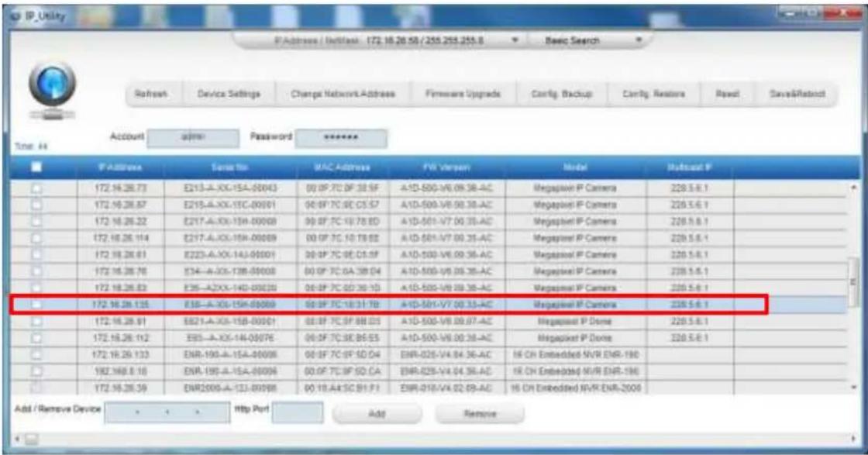Start Firmware Upgrade

tap(463, 94)
